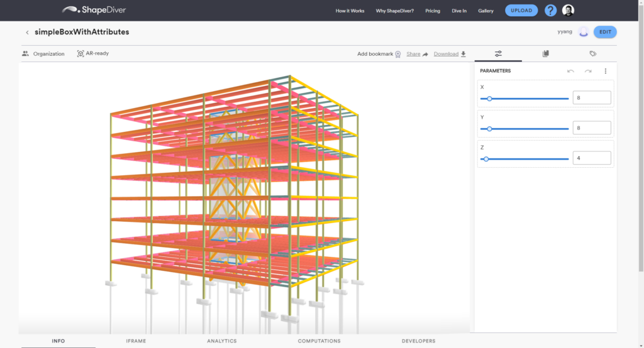This screenshot has height=348, width=644.
Task: Open How it Works page
Action: (x=350, y=11)
